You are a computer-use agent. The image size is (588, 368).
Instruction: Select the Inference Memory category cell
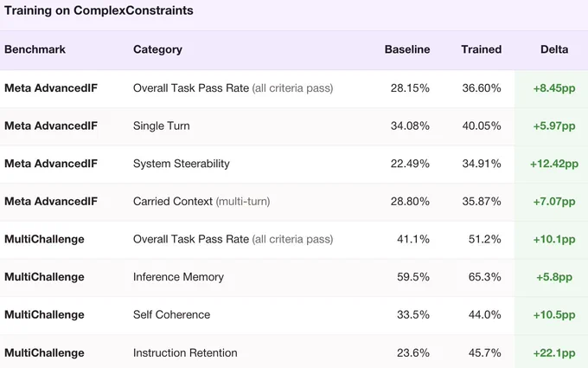[x=178, y=277]
